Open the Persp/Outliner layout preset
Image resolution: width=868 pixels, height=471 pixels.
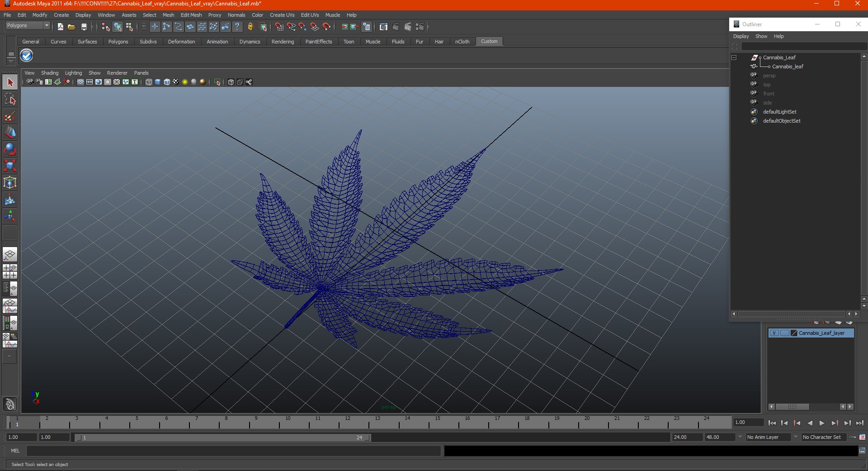10,289
